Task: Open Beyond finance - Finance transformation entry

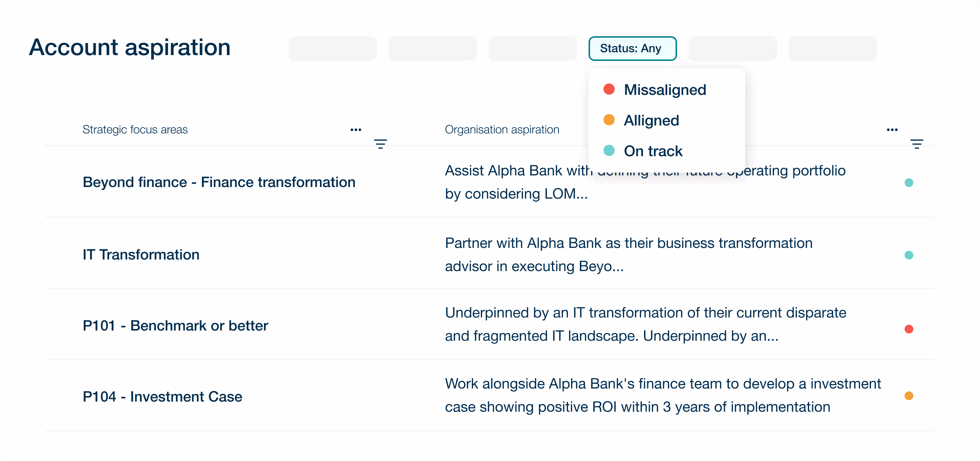Action: tap(219, 183)
